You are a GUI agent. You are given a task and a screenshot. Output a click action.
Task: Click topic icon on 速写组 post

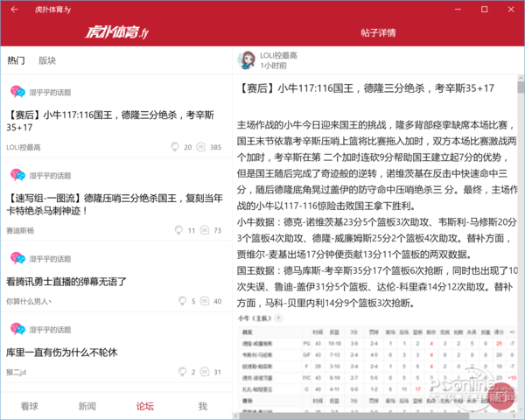pos(17,174)
